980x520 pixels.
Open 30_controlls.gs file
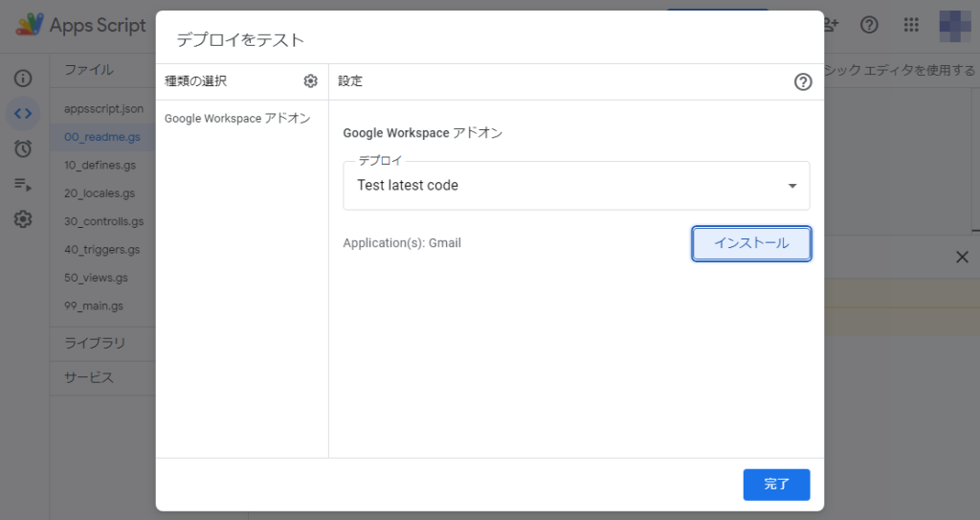point(103,221)
